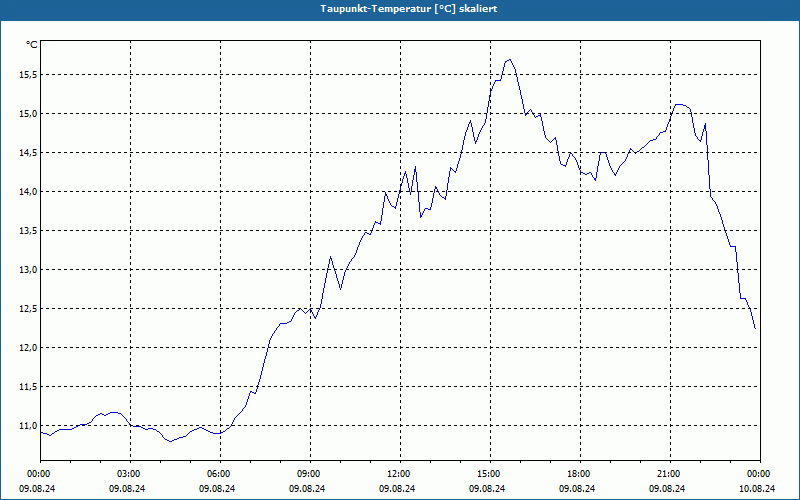Click the 03:00 time label

coord(130,474)
